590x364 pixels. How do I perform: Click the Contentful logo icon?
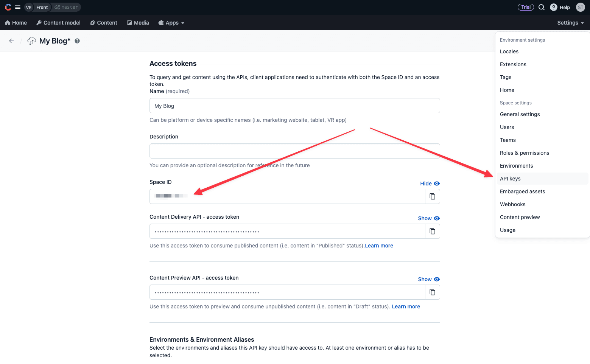click(x=8, y=7)
